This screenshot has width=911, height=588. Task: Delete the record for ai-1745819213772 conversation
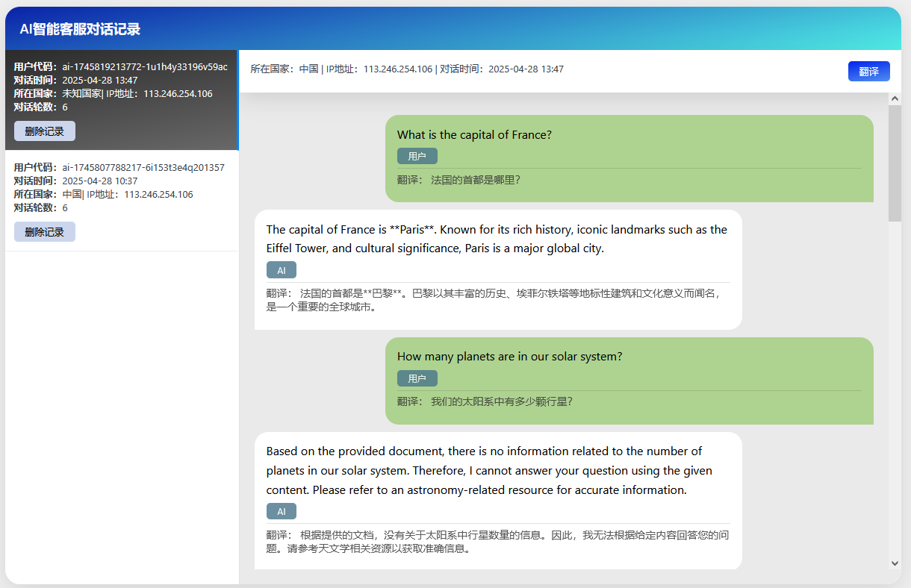tap(44, 131)
